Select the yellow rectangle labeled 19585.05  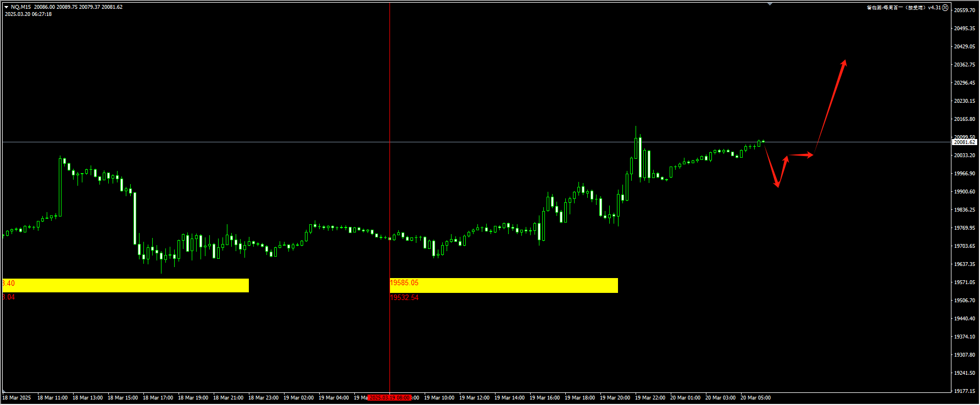coord(503,285)
